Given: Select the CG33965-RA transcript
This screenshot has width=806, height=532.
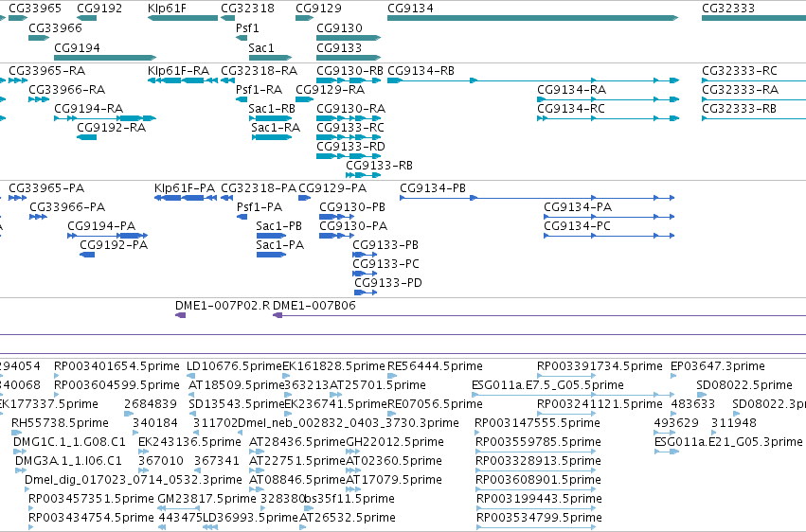Looking at the screenshot, I should [x=18, y=80].
